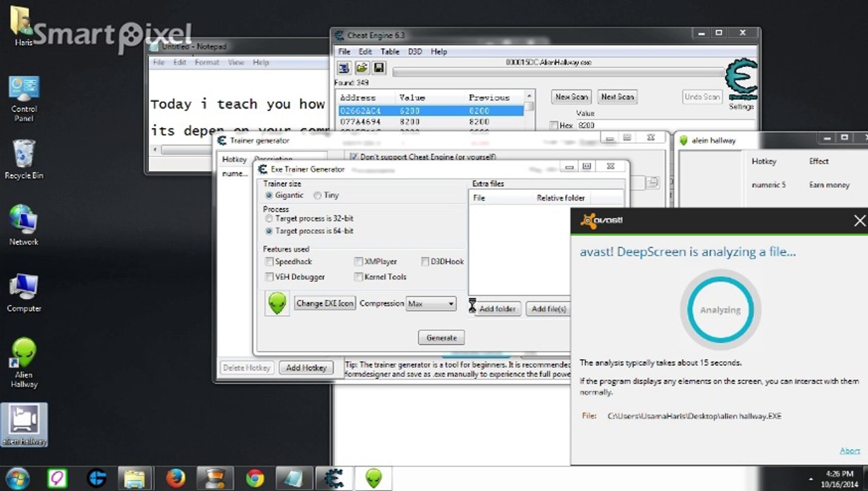Open File Explorer from the taskbar
This screenshot has height=491, width=868.
136,478
